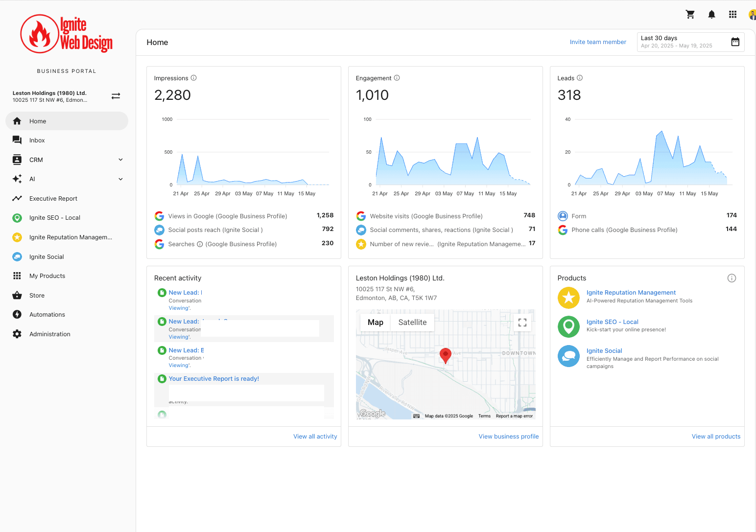Click Views in Google row
This screenshot has height=532, width=756.
click(x=244, y=216)
